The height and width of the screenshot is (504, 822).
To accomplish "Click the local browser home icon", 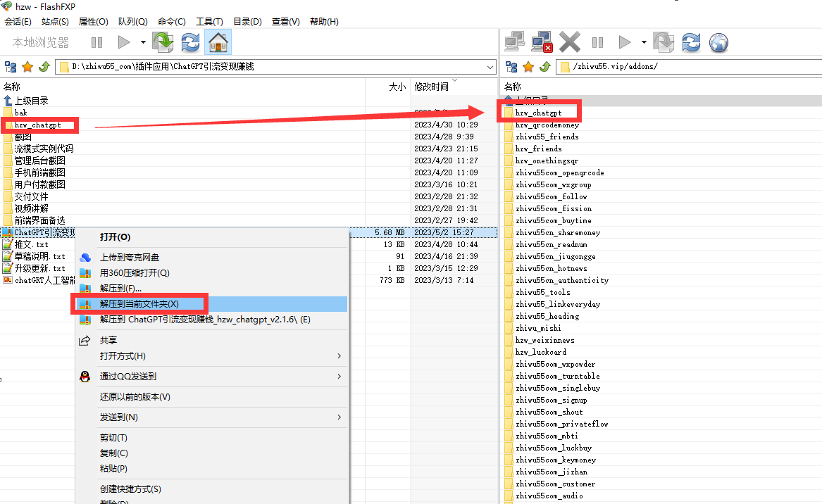I will click(x=218, y=43).
